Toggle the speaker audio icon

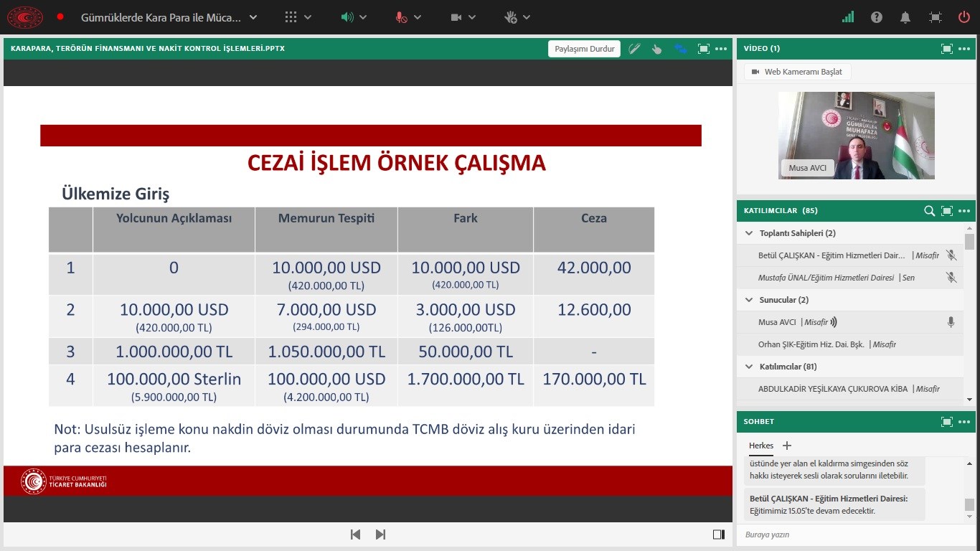[x=347, y=17]
